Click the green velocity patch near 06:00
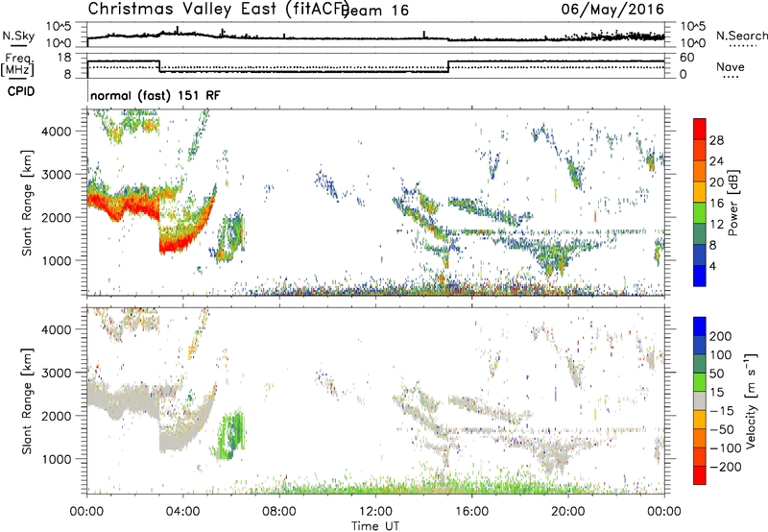Image resolution: width=768 pixels, height=532 pixels. point(229,436)
